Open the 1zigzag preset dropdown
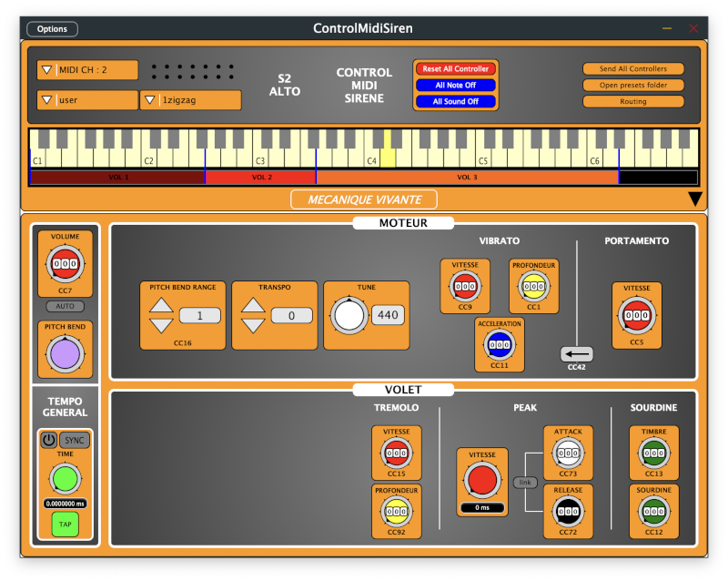 tap(191, 100)
